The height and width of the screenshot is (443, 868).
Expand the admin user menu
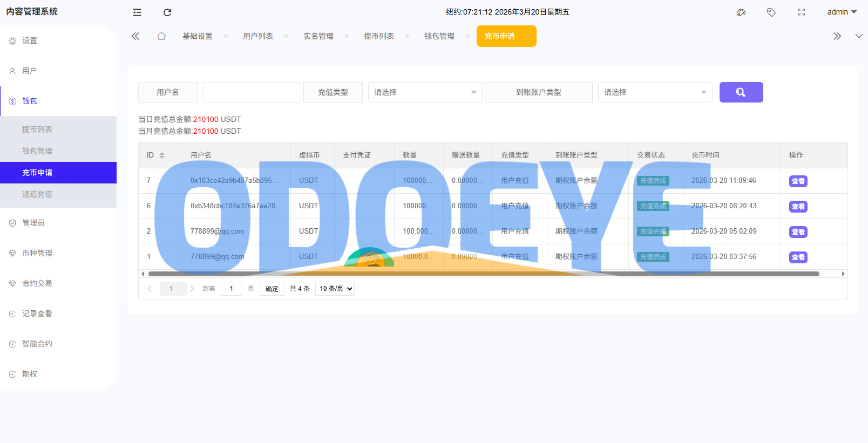point(842,12)
